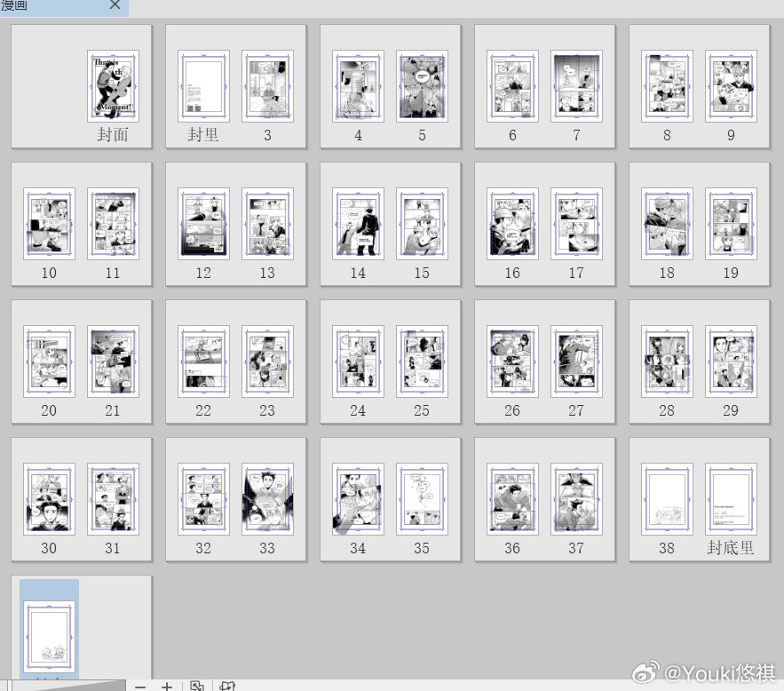Select page 35 thumbnail
The width and height of the screenshot is (784, 691).
click(422, 499)
